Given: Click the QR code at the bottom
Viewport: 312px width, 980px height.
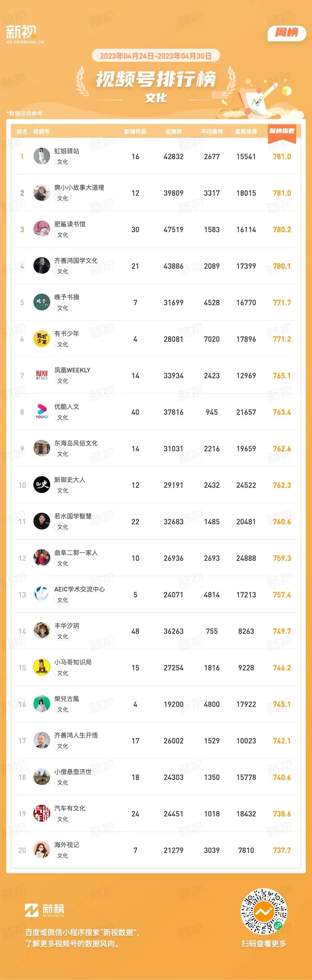Looking at the screenshot, I should coord(264,912).
